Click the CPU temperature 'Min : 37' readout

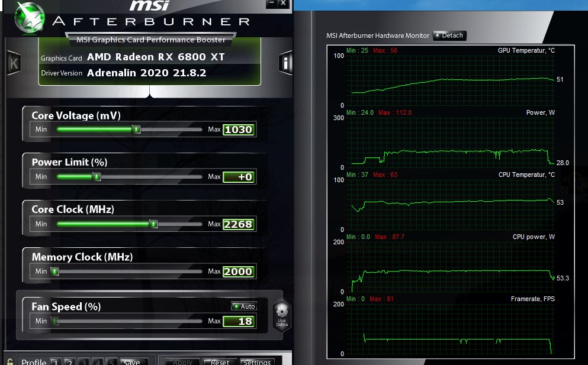pos(358,175)
